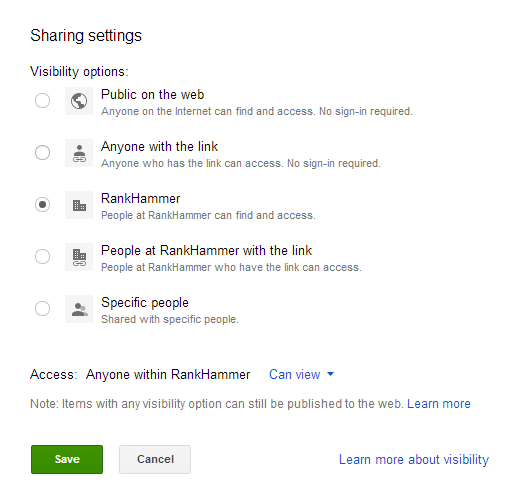
Task: Click the Anyone with the link title text
Action: 159,147
